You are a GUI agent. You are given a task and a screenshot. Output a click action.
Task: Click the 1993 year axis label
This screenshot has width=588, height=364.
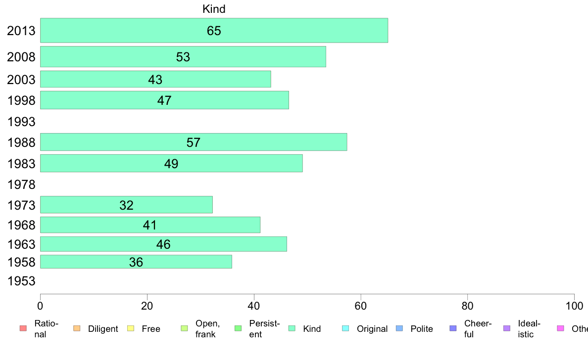click(21, 122)
